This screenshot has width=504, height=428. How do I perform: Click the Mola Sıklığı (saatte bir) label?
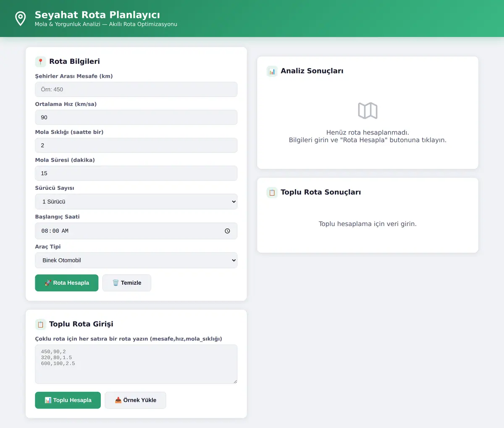69,132
